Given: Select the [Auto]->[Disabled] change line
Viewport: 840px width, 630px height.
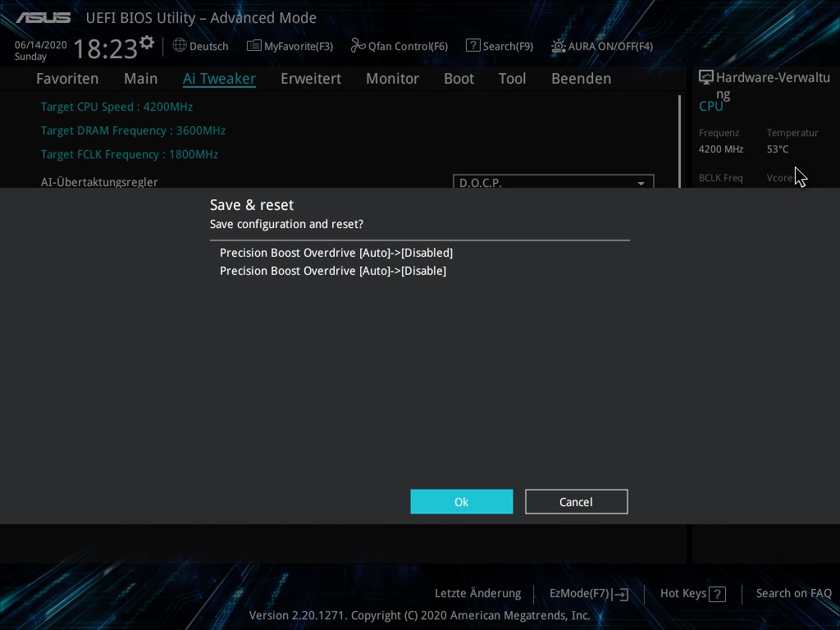Looking at the screenshot, I should pos(336,253).
